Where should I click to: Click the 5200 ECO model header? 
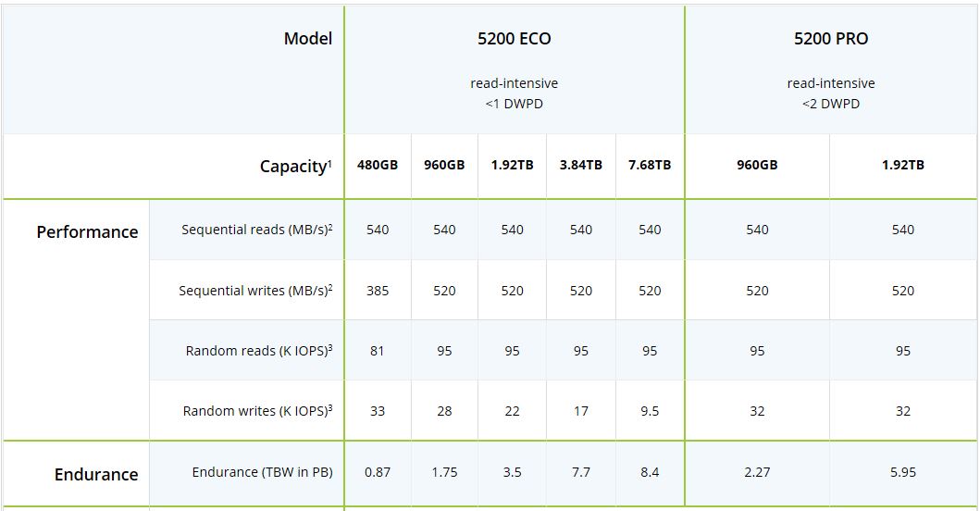pyautogui.click(x=514, y=39)
